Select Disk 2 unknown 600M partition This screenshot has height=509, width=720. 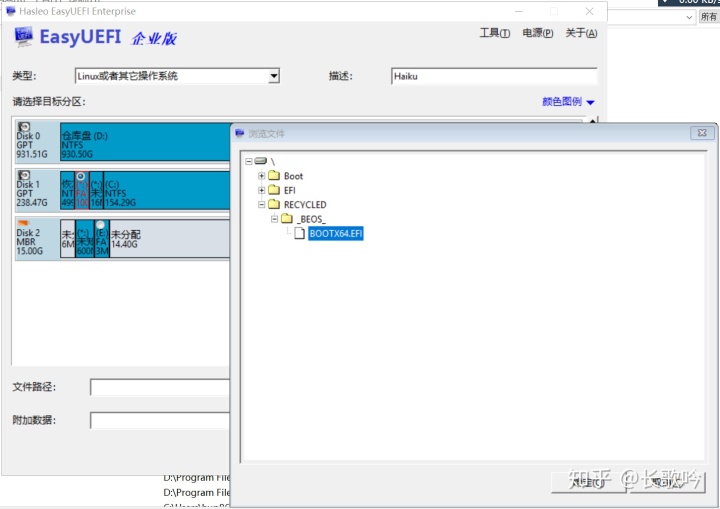84,239
